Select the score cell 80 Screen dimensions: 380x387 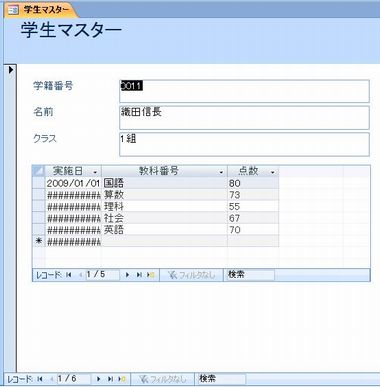[x=253, y=183]
